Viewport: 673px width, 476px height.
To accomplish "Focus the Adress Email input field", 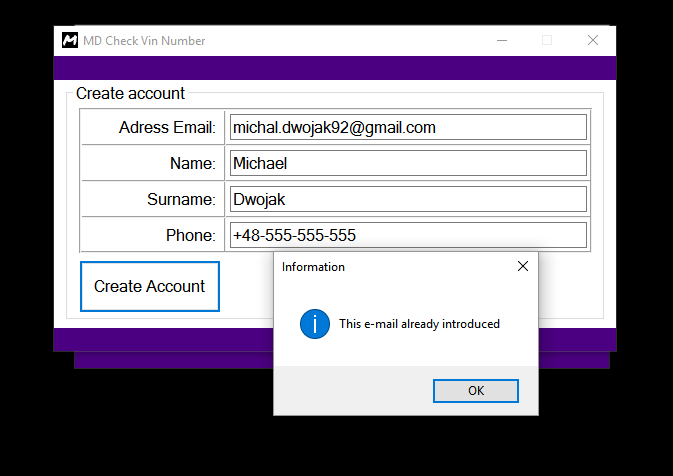I will tap(408, 127).
